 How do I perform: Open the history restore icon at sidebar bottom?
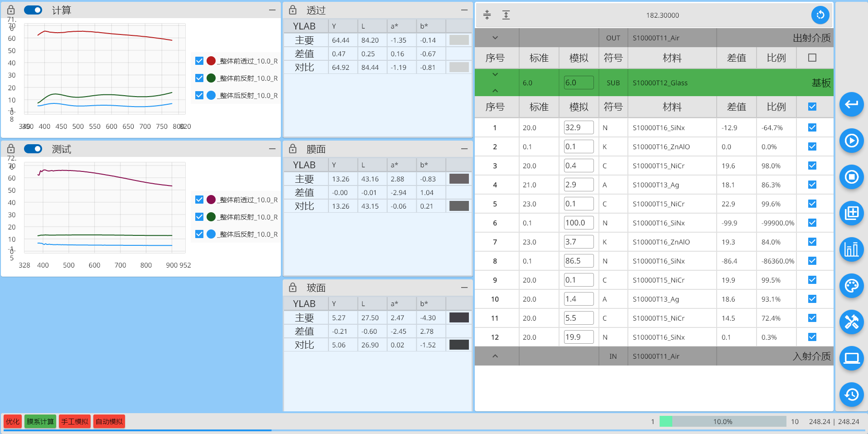[852, 395]
